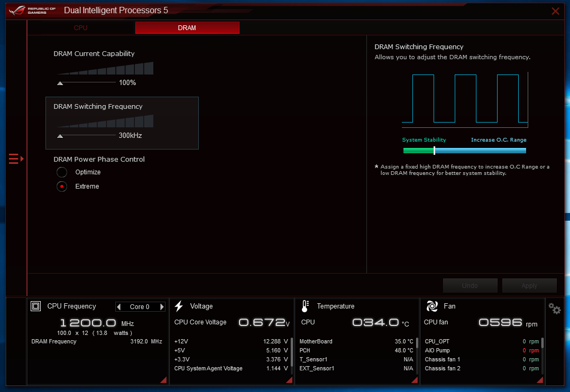Expand the Temperature panel red corner triangle
The image size is (570, 392).
coord(415,380)
